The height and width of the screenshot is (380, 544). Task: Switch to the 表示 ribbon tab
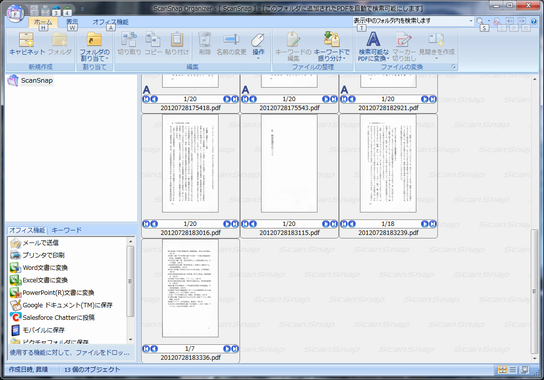coord(72,22)
